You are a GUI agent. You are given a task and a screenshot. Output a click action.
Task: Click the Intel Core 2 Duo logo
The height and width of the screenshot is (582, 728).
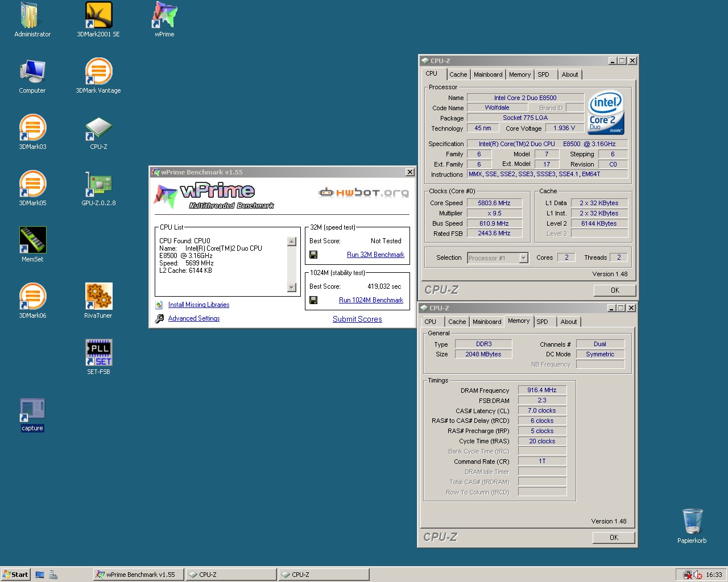[x=606, y=113]
